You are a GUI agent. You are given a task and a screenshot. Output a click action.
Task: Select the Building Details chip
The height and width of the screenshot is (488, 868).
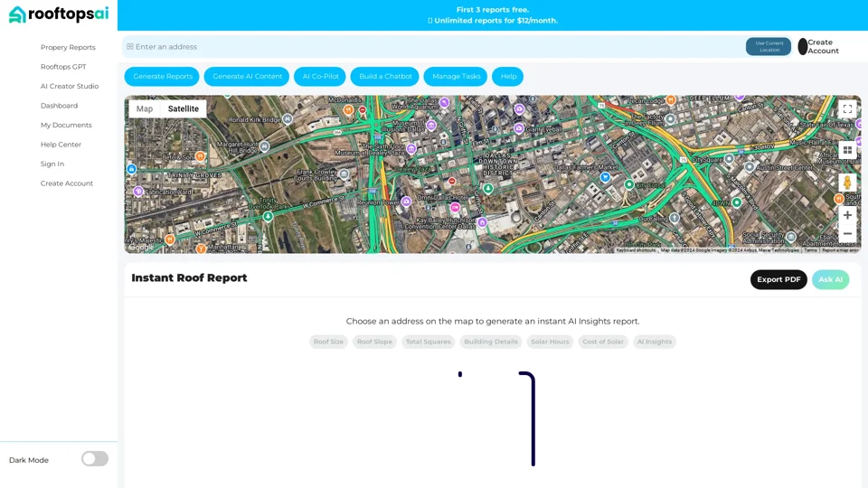pyautogui.click(x=490, y=342)
